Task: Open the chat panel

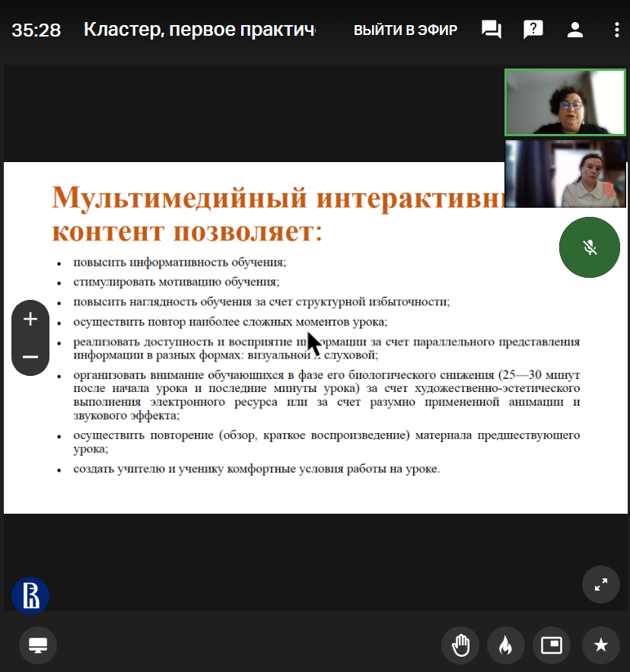Action: (492, 30)
